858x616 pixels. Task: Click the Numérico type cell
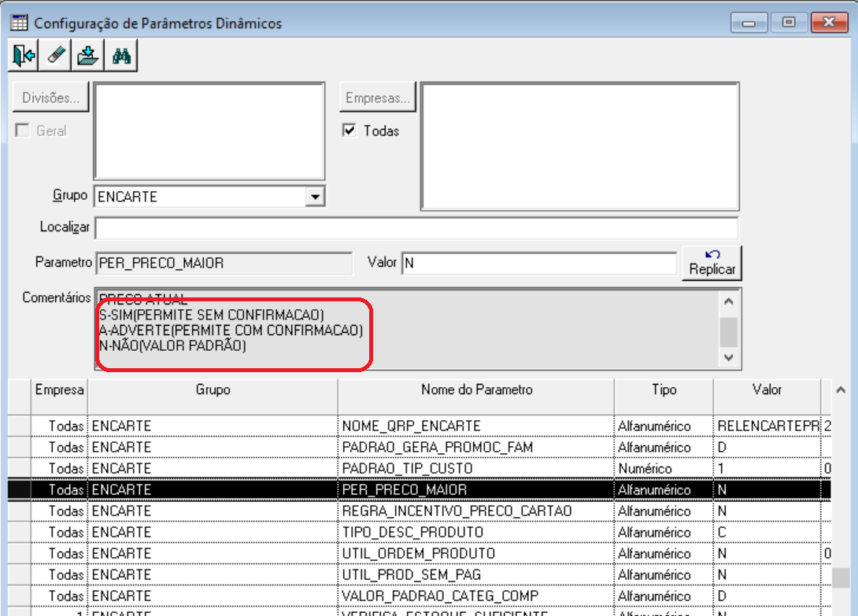click(x=664, y=468)
